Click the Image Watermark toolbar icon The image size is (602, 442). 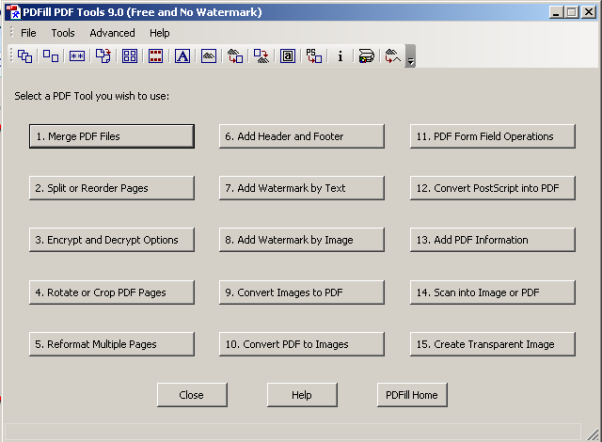pyautogui.click(x=208, y=56)
